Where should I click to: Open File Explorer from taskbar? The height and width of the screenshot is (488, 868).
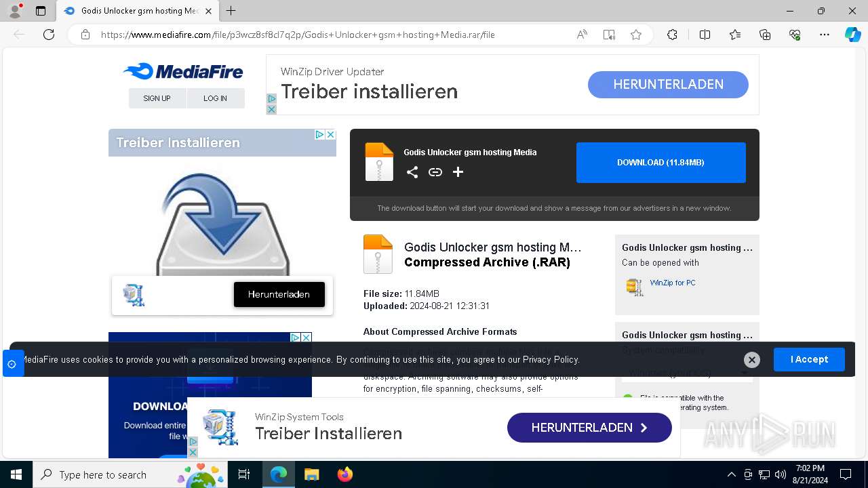(311, 474)
